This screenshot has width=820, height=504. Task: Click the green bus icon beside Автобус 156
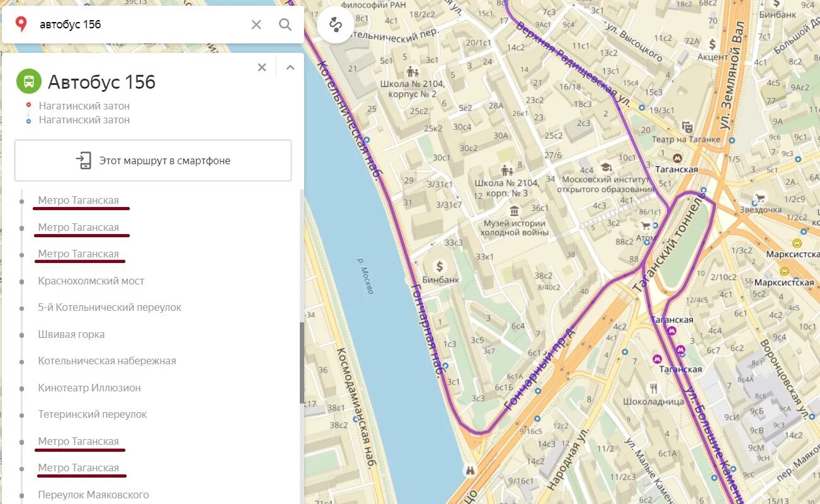coord(29,82)
